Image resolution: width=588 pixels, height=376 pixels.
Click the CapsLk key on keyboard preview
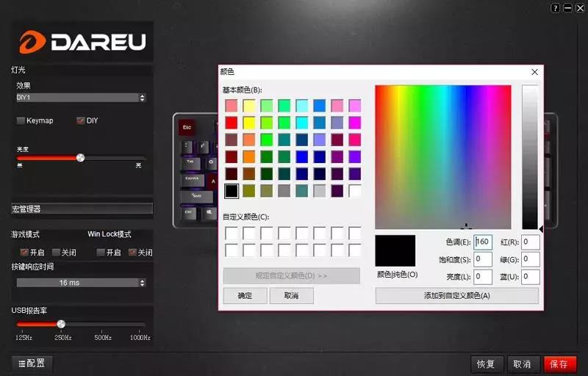(193, 179)
